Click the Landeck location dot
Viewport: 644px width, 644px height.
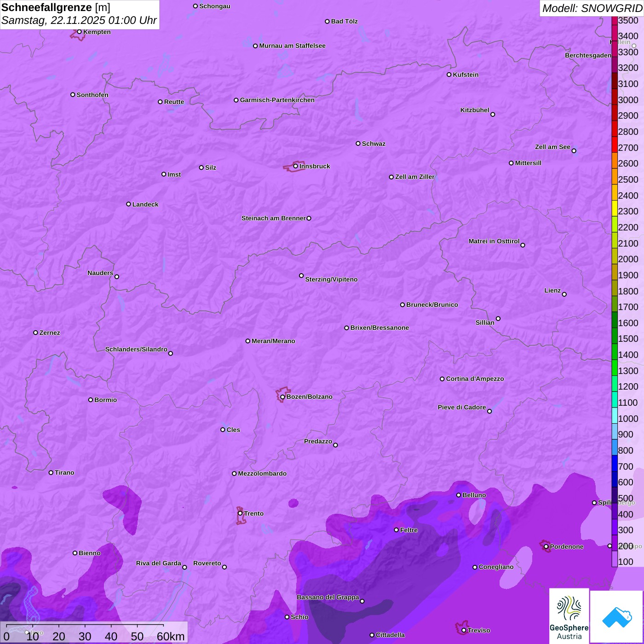click(129, 204)
